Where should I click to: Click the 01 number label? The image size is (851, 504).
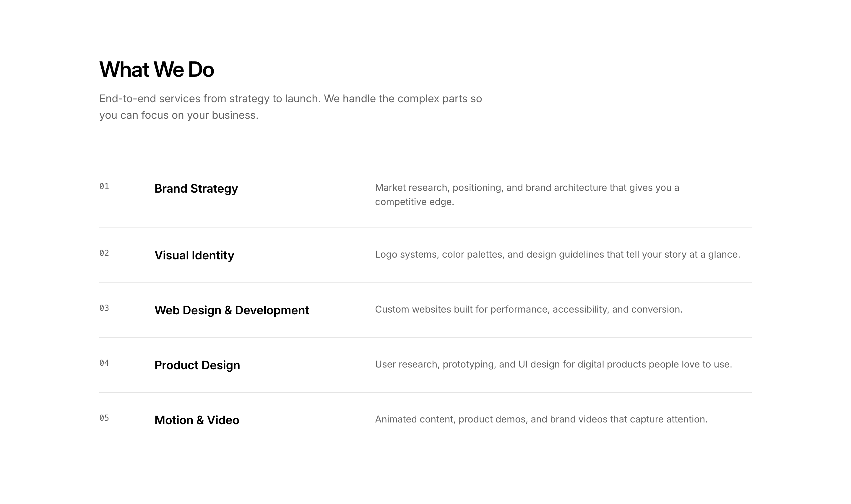[104, 186]
